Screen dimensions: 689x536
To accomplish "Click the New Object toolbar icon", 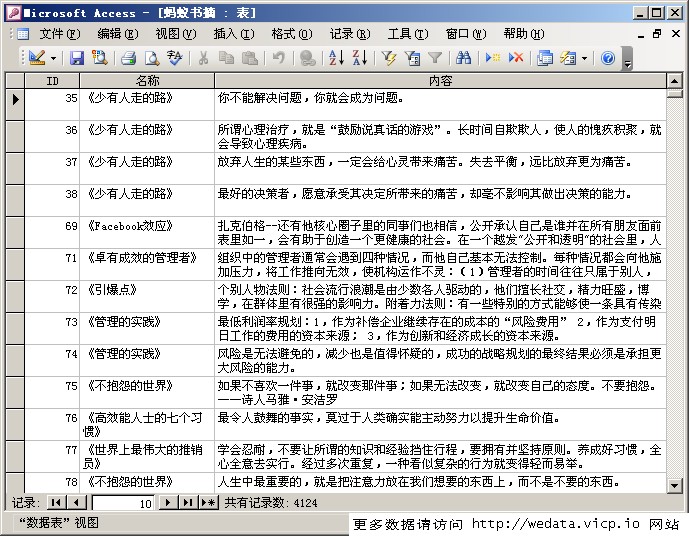I will pyautogui.click(x=568, y=58).
